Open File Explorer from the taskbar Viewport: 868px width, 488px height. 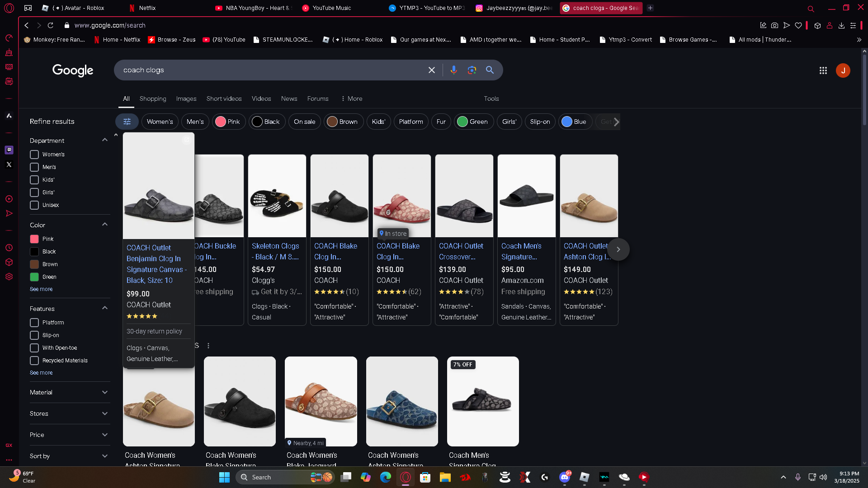[445, 477]
